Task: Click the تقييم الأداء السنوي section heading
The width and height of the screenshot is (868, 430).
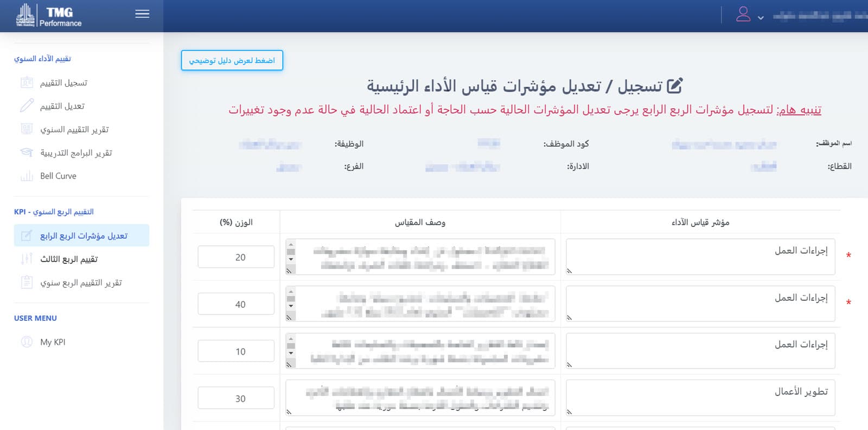Action: (42, 59)
